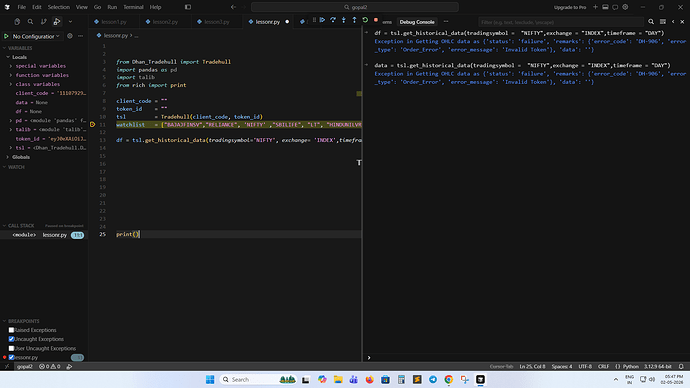Disable the Uncaught Exceptions breakpoint
The image size is (690, 388).
11,339
